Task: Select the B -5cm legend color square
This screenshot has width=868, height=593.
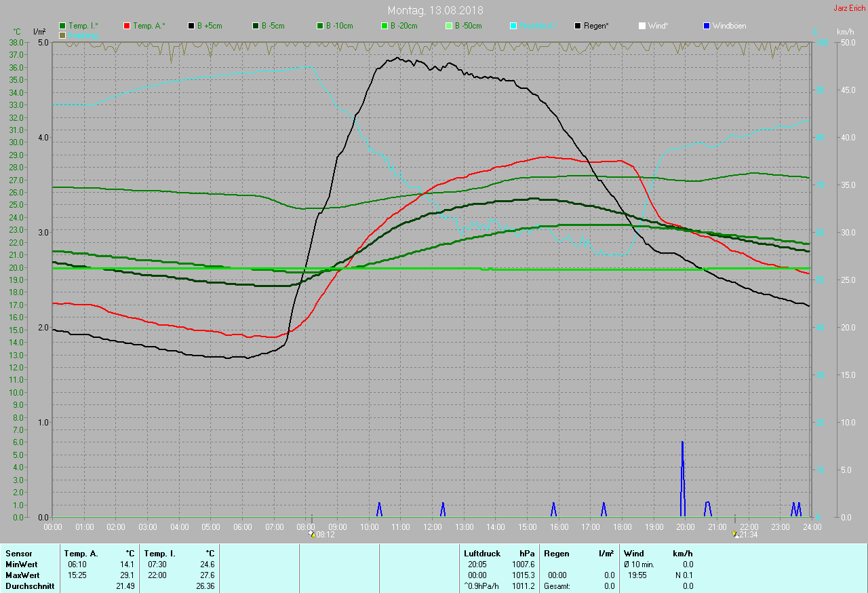Action: (256, 26)
